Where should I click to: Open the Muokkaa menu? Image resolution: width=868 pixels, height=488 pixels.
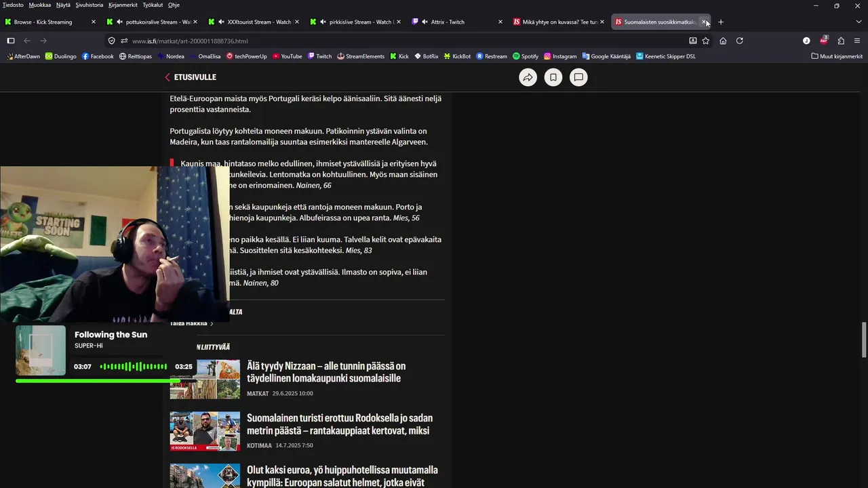pyautogui.click(x=39, y=5)
